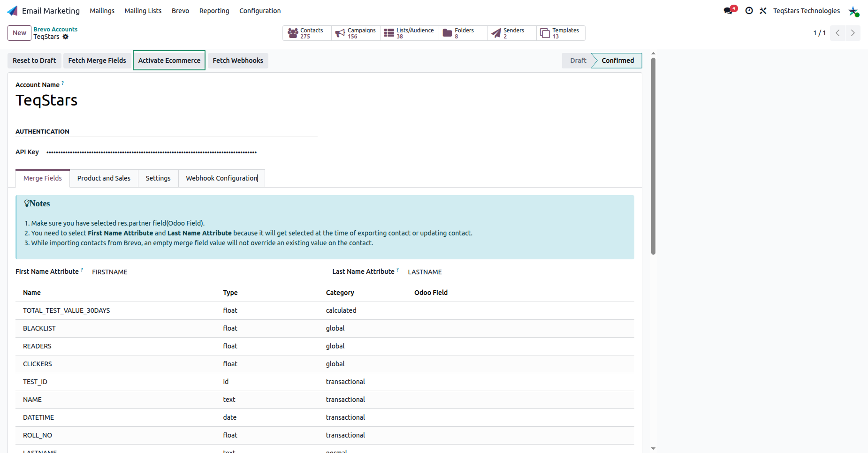Open the Templates 13 stat button
868x453 pixels.
coord(561,33)
